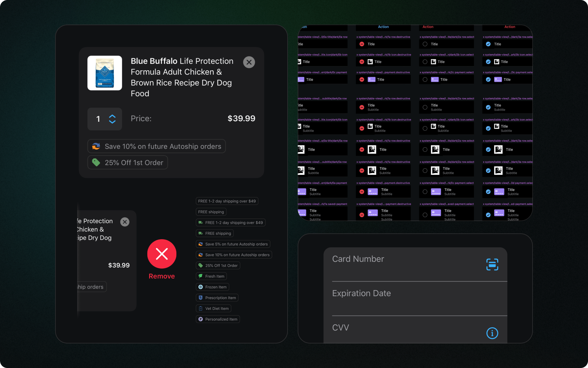This screenshot has width=588, height=368.
Task: Select the empty radio in the two-subtitle payment row
Action: point(425,215)
